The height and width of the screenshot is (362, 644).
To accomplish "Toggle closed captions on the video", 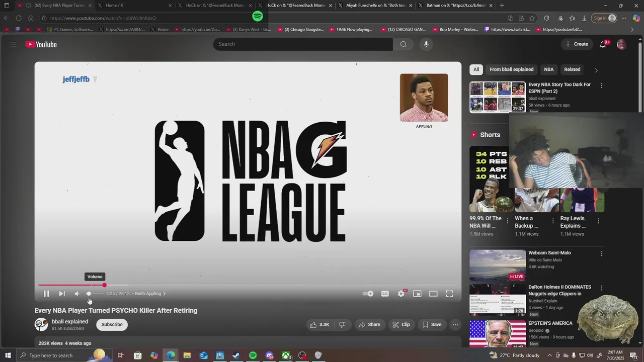I will click(x=385, y=294).
